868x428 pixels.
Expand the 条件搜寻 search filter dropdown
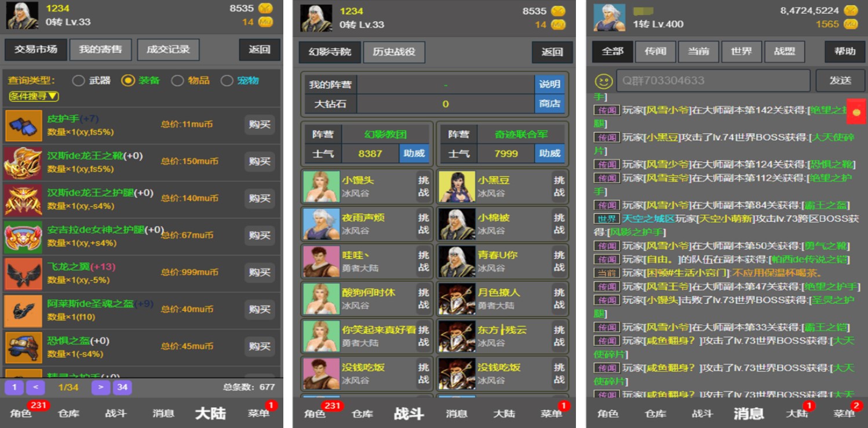pos(34,96)
